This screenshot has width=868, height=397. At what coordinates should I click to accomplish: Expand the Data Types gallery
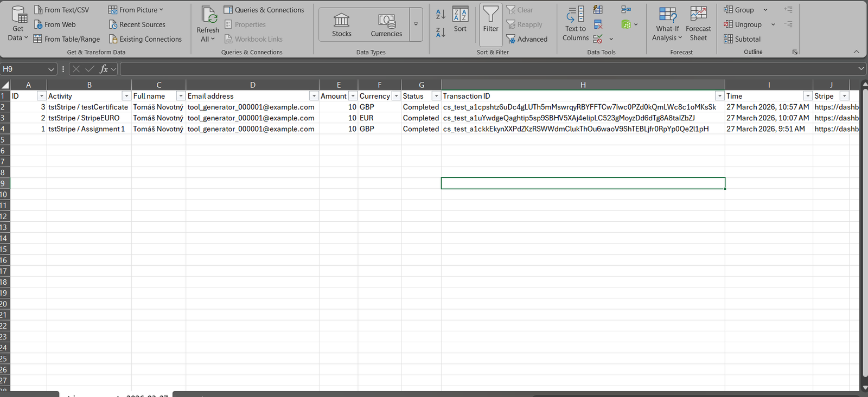416,24
